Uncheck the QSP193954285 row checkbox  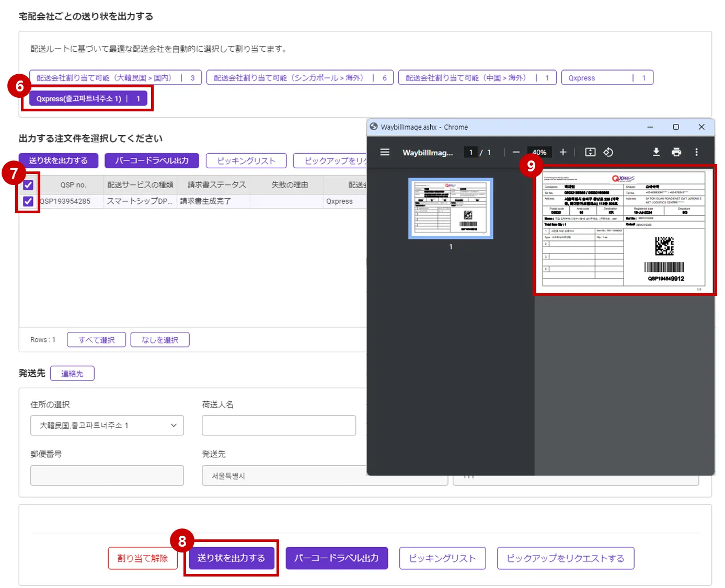pyautogui.click(x=28, y=201)
